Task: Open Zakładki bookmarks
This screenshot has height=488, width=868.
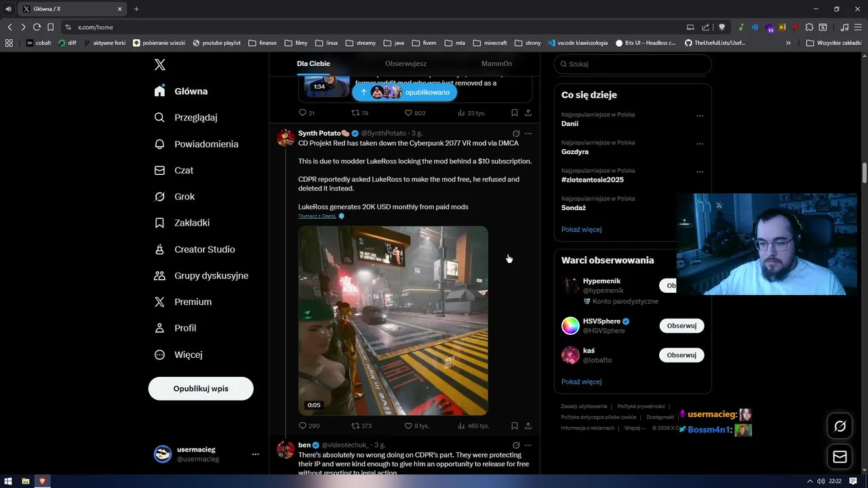Action: 182,222
